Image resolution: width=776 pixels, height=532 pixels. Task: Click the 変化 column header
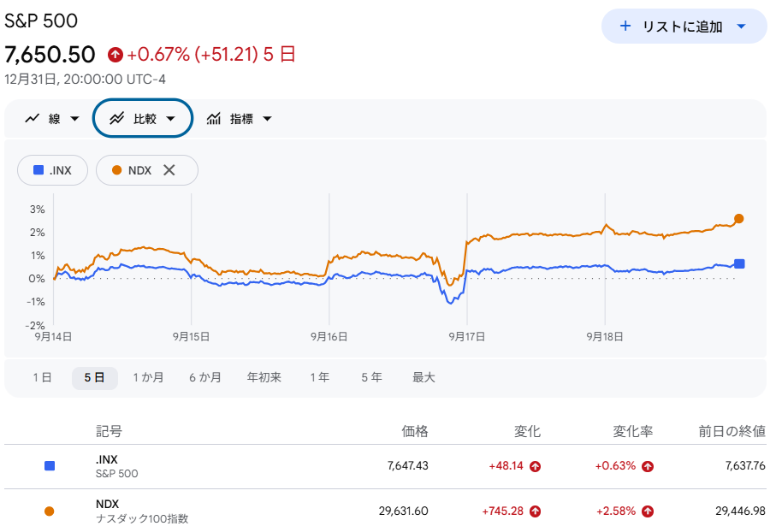527,432
